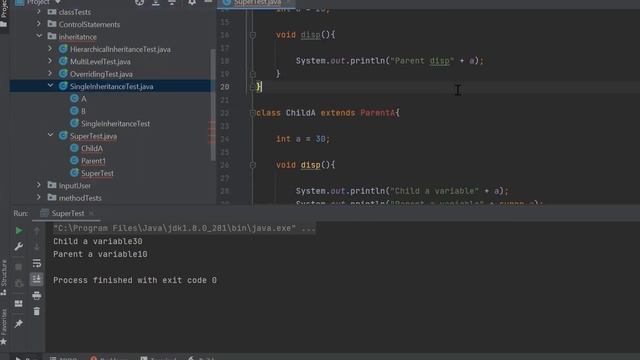Select the SingleInheritanceTest class node

(115, 124)
